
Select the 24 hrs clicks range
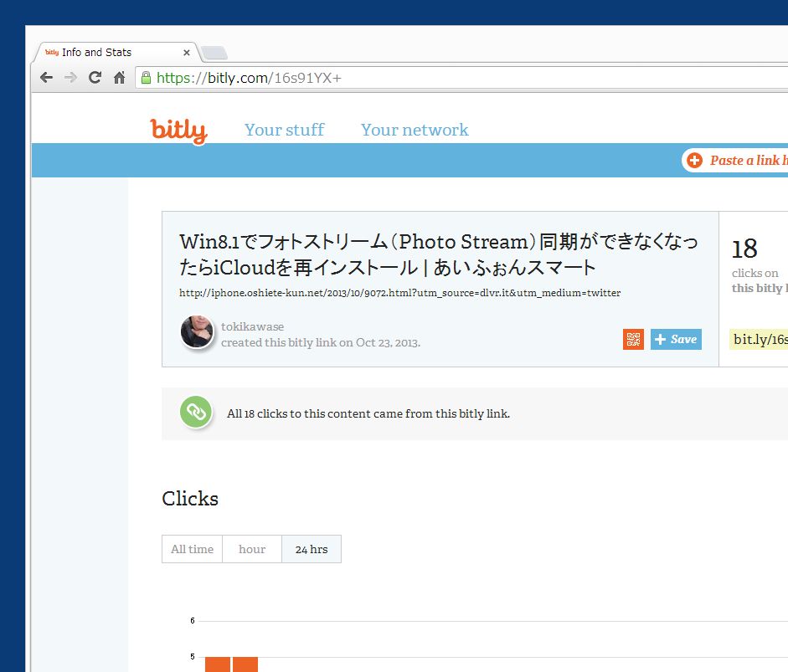pos(312,549)
